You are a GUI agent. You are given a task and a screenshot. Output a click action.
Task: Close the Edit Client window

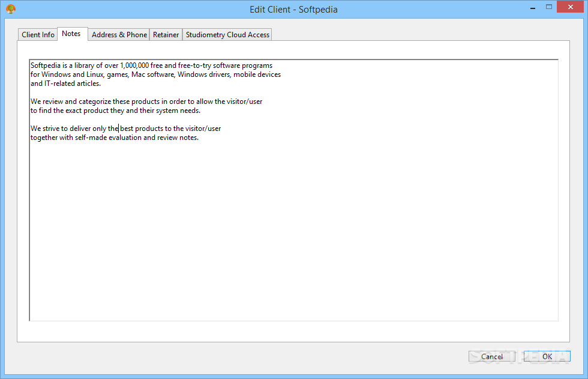click(x=571, y=7)
